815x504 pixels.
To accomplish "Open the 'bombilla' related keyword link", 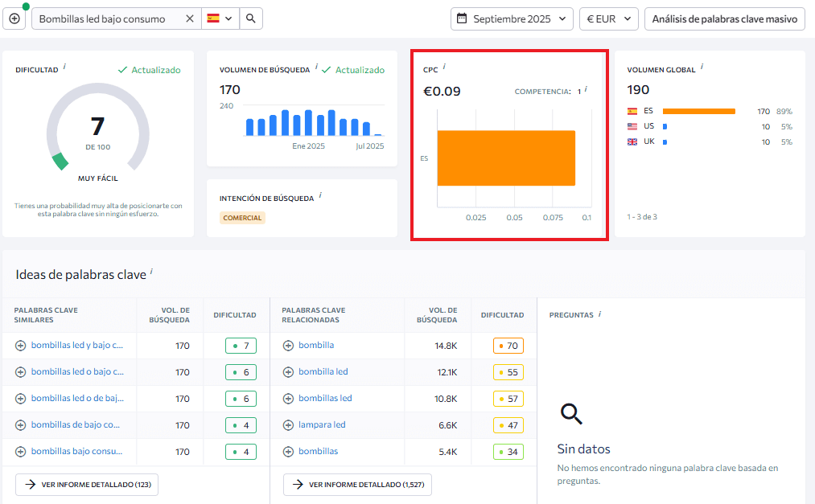I will tap(316, 345).
